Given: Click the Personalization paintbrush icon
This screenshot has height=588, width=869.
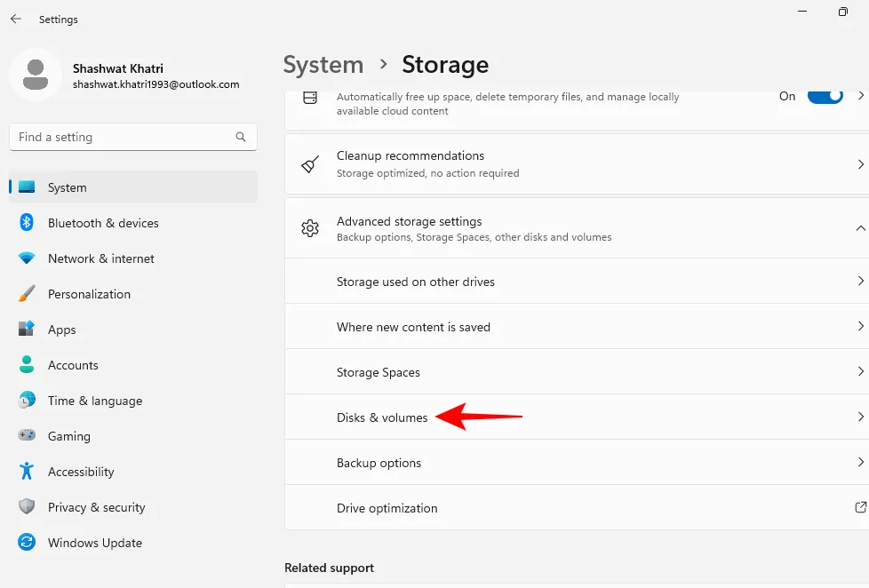Looking at the screenshot, I should click(27, 293).
